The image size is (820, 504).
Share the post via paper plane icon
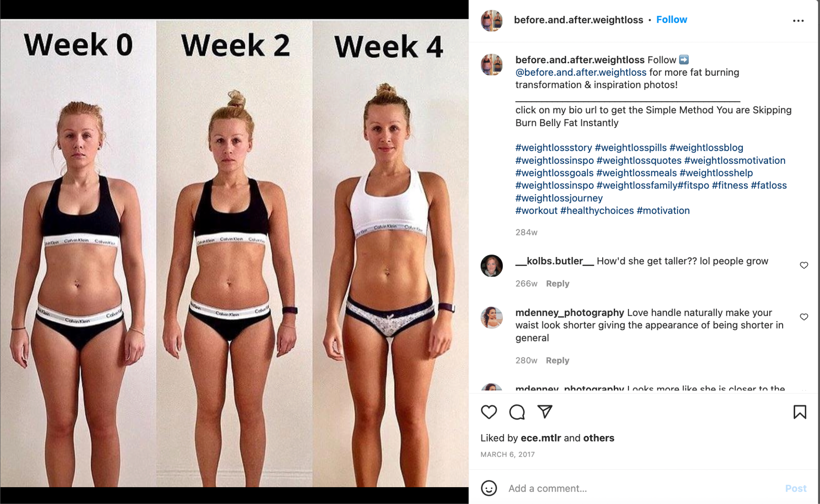(545, 412)
